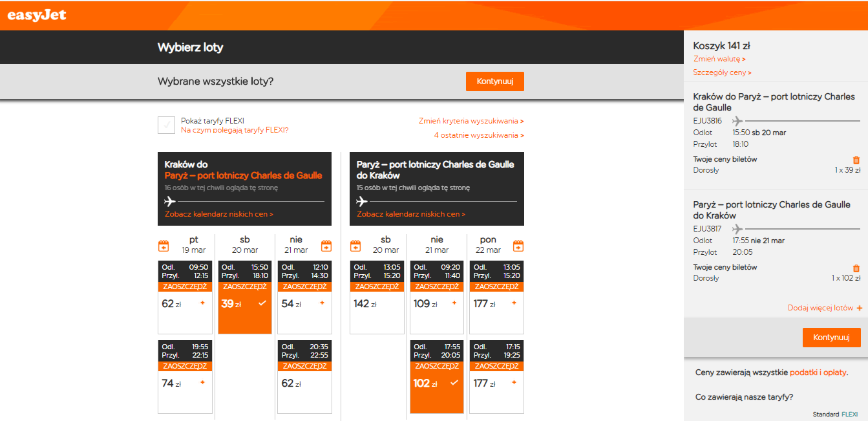This screenshot has width=868, height=421.
Task: Click return date header pon 22 mar
Action: tap(488, 244)
